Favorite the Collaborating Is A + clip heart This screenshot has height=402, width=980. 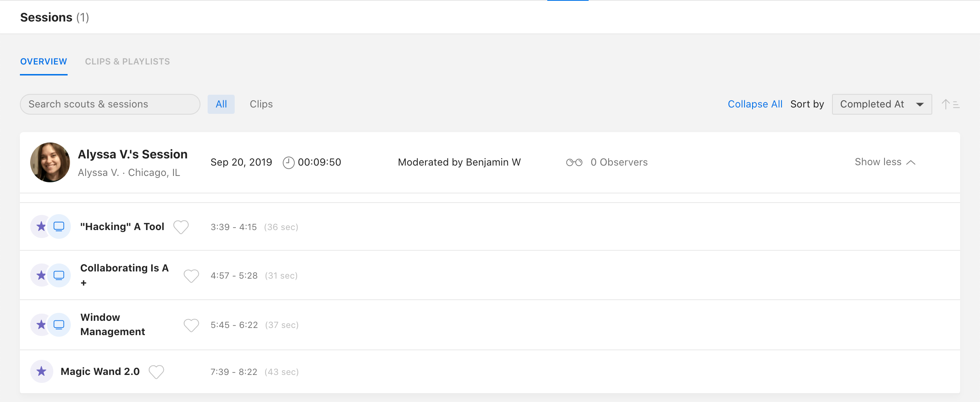tap(191, 275)
